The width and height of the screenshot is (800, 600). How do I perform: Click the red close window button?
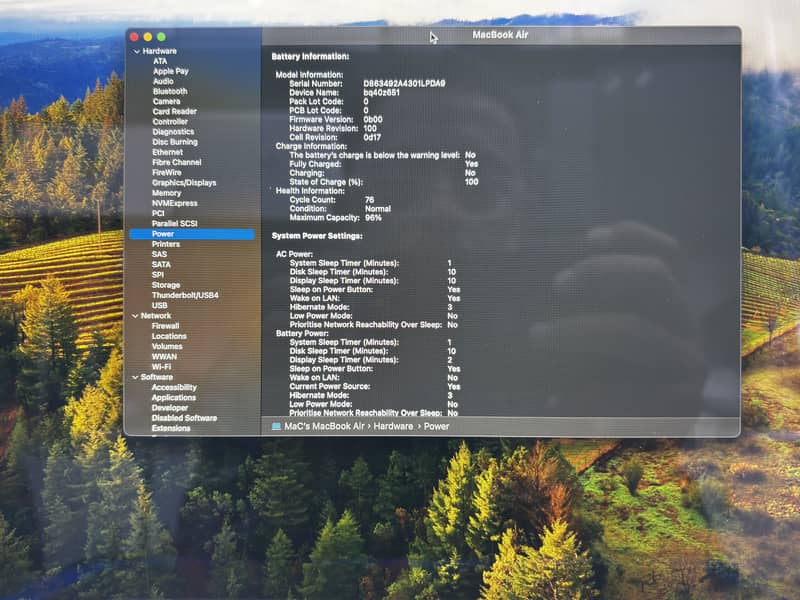tap(135, 37)
